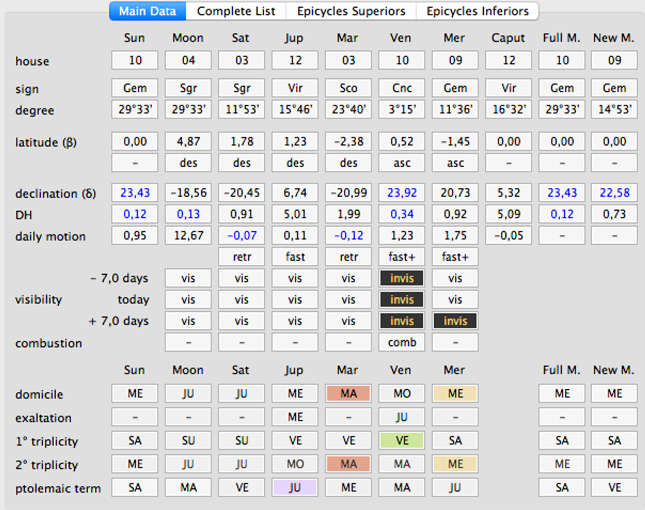Click Jupiter ptolemaic term purple JU cell

coord(295,487)
